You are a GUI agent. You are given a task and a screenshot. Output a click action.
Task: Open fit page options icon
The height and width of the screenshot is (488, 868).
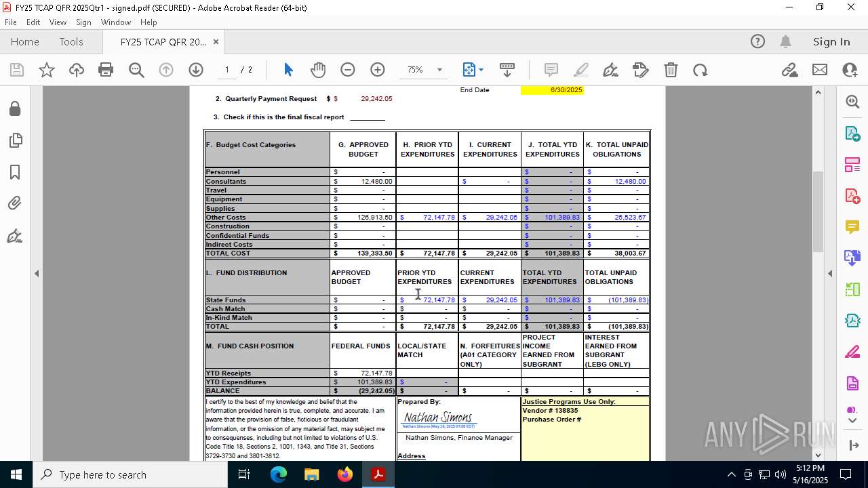pyautogui.click(x=469, y=70)
